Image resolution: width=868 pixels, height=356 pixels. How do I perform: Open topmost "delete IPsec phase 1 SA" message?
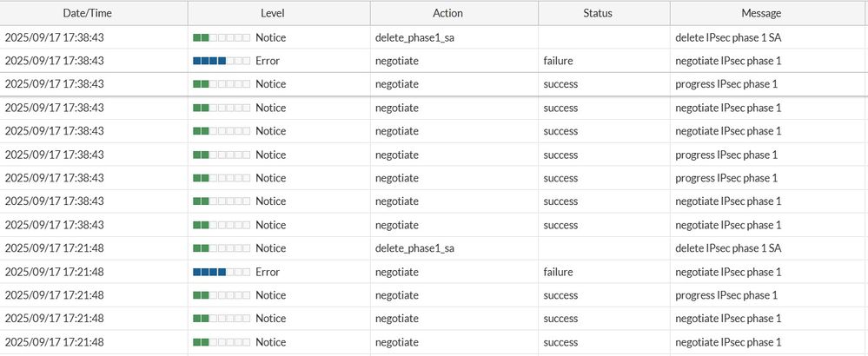[x=728, y=37]
